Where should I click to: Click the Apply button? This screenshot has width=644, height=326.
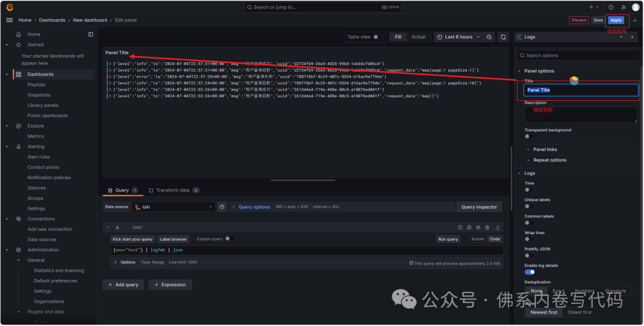point(615,20)
